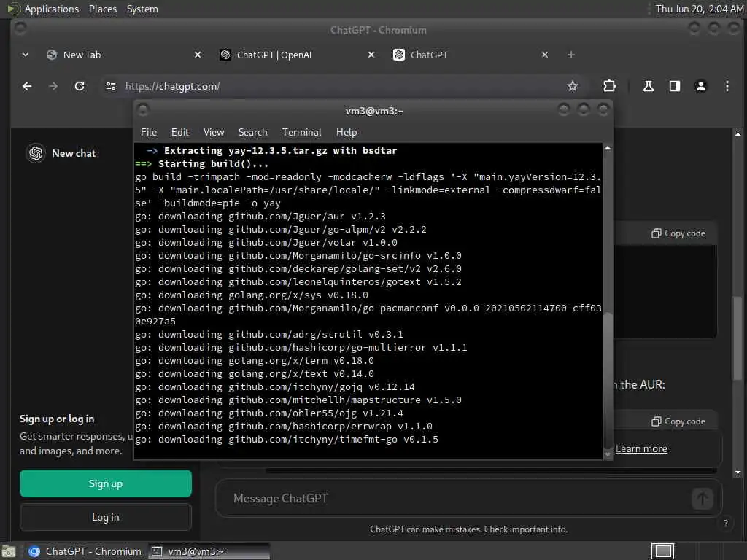Click the page scrollbar up arrow
Image resolution: width=747 pixels, height=560 pixels.
738,134
